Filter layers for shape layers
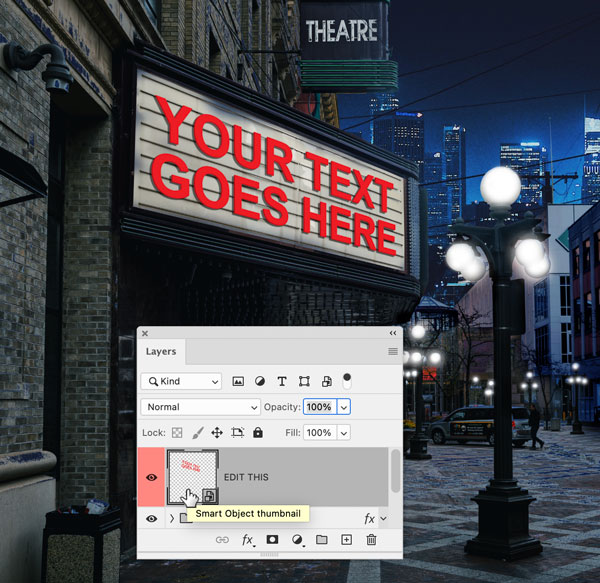 click(x=304, y=381)
